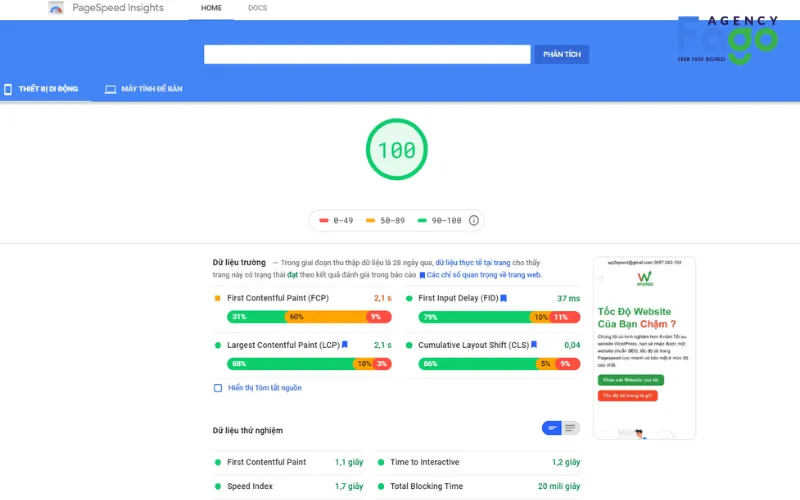Open the dữ liệu thực tế tại trang link
The height and width of the screenshot is (500, 800).
(x=472, y=262)
